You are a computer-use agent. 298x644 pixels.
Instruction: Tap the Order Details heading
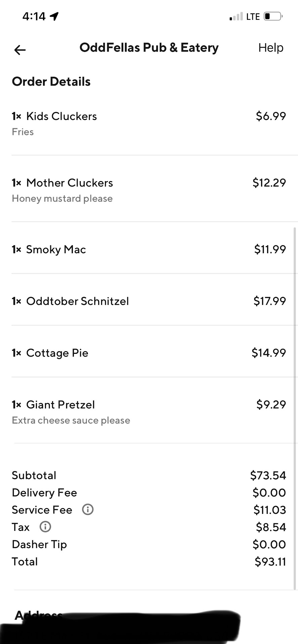coord(51,82)
